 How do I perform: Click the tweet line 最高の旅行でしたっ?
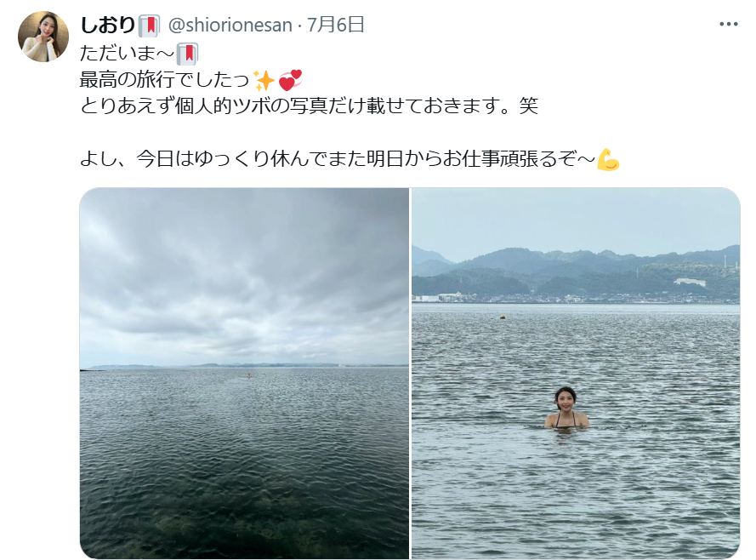164,80
